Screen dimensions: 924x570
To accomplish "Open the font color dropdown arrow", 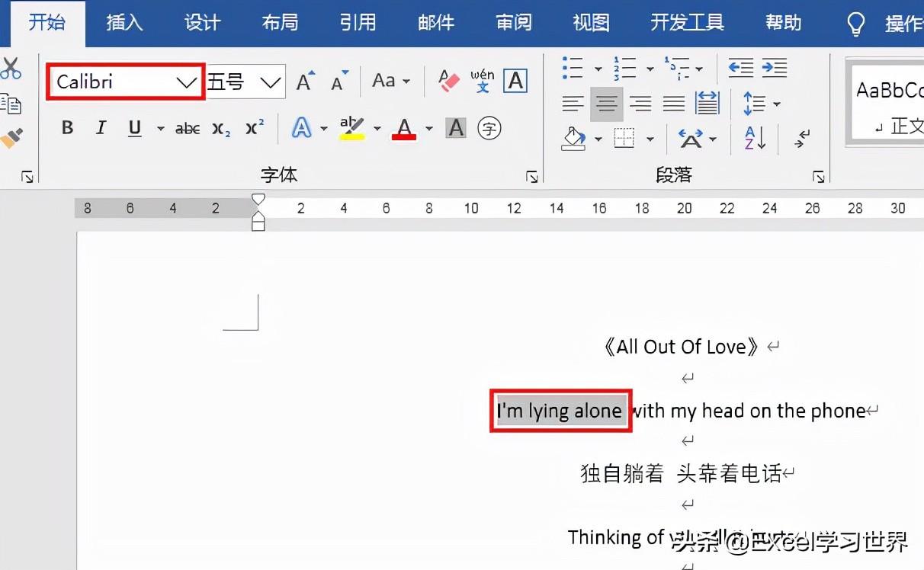I will (428, 128).
